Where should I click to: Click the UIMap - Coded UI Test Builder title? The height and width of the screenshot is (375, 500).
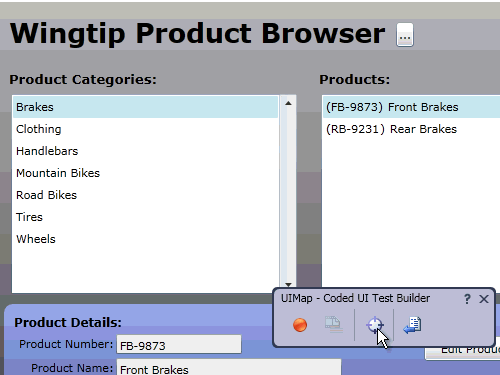[355, 298]
